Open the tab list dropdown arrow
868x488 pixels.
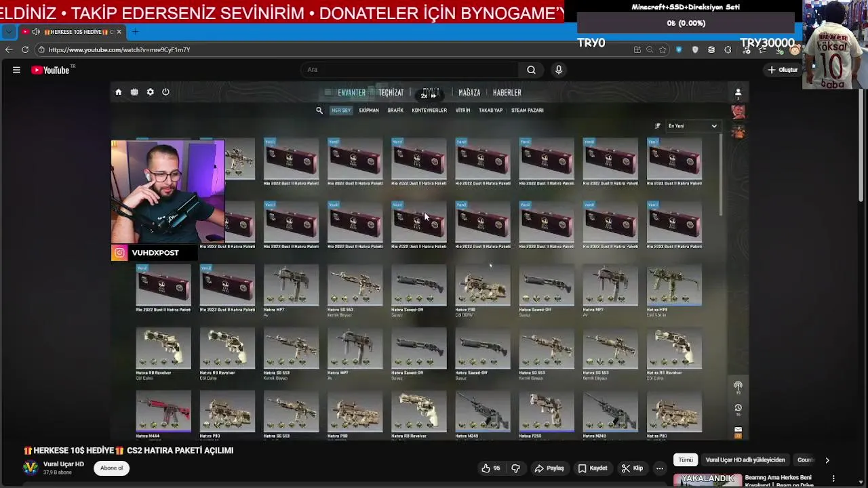[x=9, y=32]
